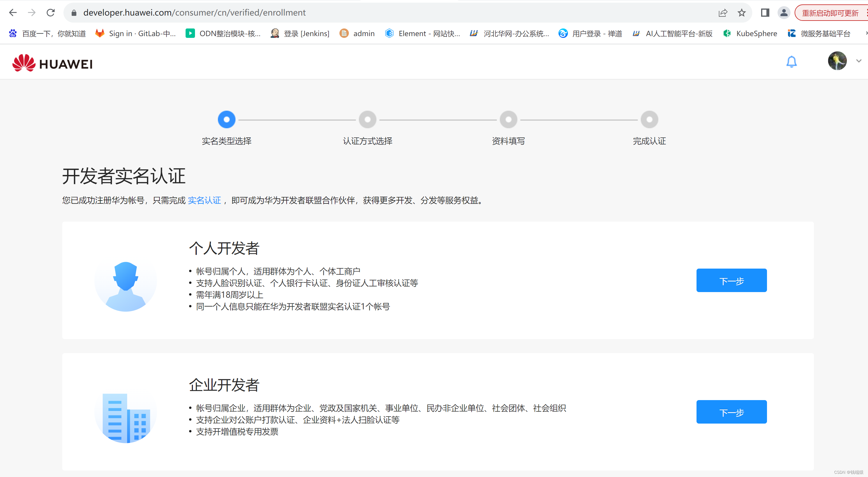Reload the page with refresh icon
Image resolution: width=868 pixels, height=477 pixels.
(x=51, y=13)
